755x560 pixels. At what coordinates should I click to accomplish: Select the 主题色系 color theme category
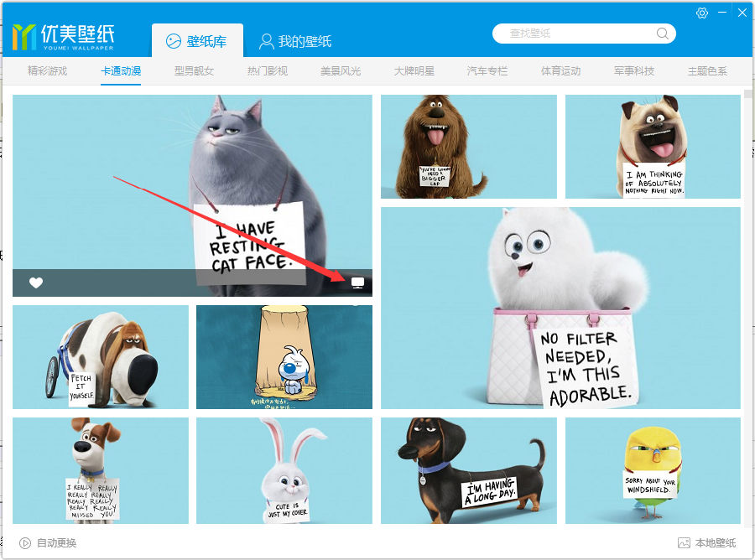coord(707,71)
